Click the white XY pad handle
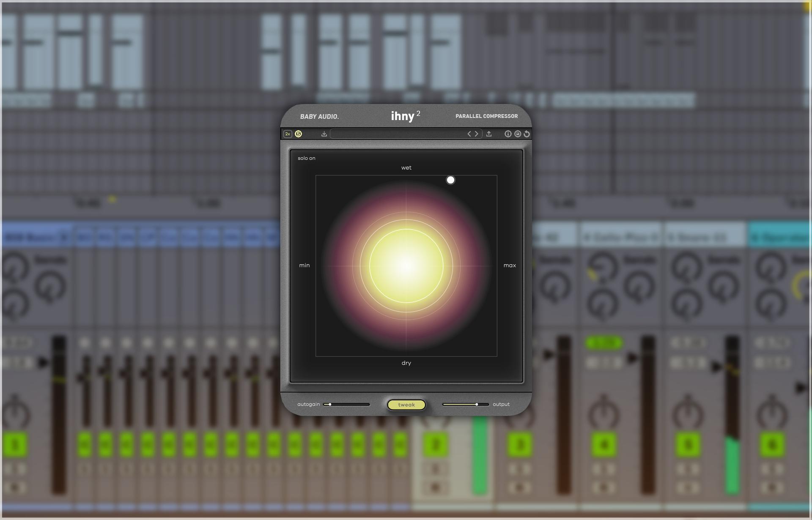 click(x=450, y=180)
